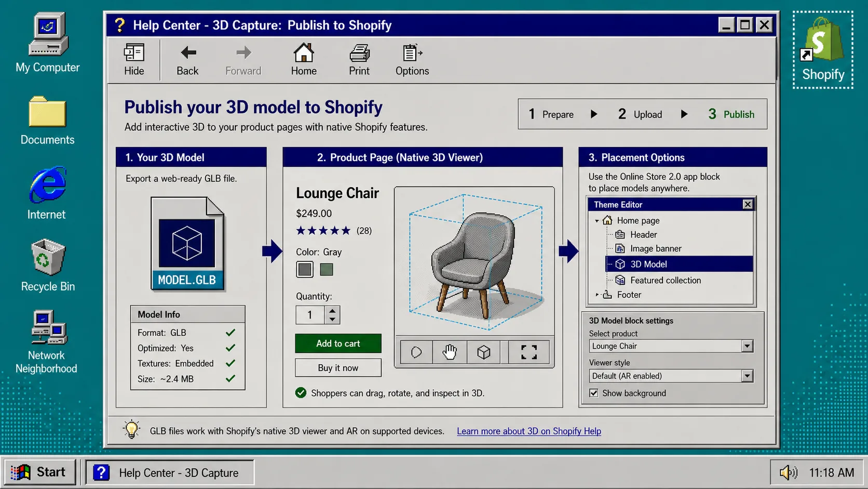Click 'Format: GLB' model info row
Viewport: 868px width, 489px height.
point(187,333)
